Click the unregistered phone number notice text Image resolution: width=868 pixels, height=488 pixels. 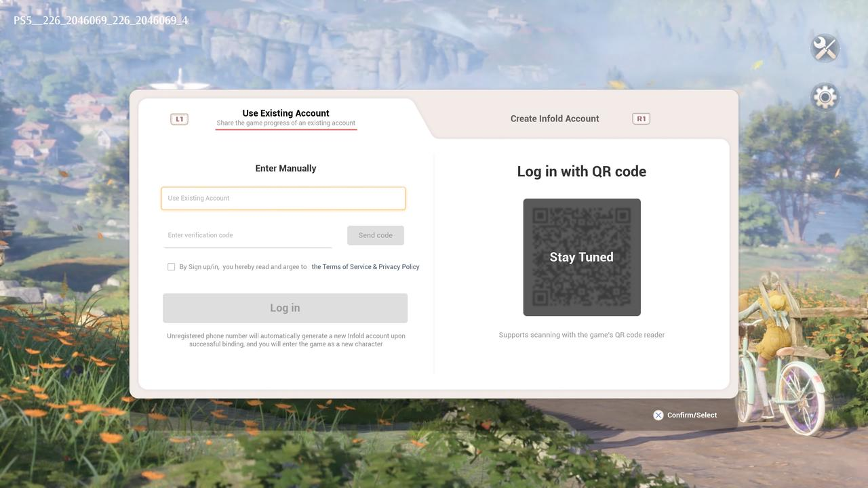click(x=285, y=340)
